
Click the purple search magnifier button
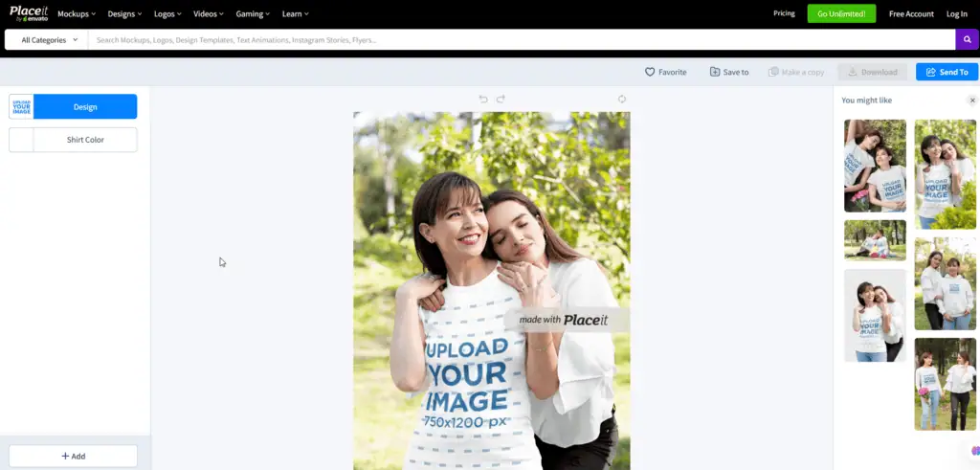(967, 40)
